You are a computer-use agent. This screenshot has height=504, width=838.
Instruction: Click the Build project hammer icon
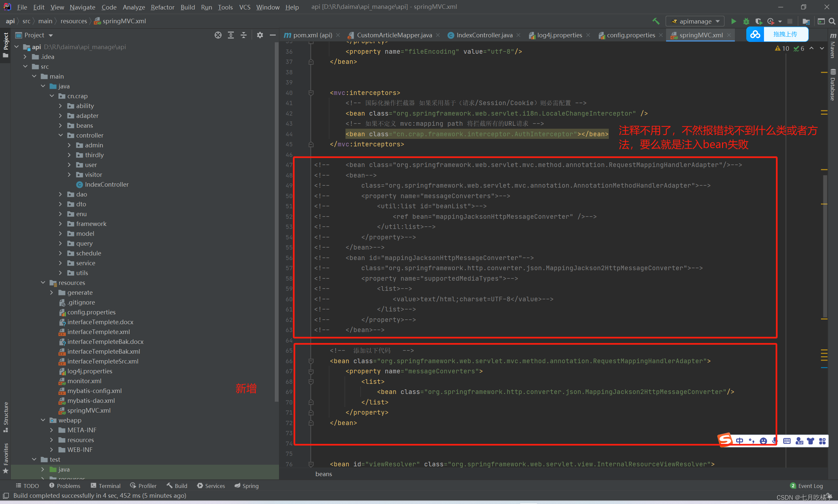[x=656, y=21]
